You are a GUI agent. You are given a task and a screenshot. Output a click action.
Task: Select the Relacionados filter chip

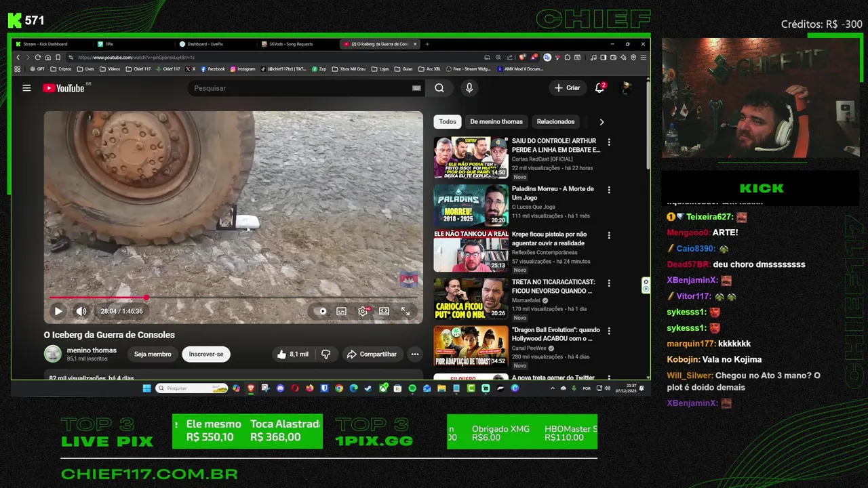[555, 122]
